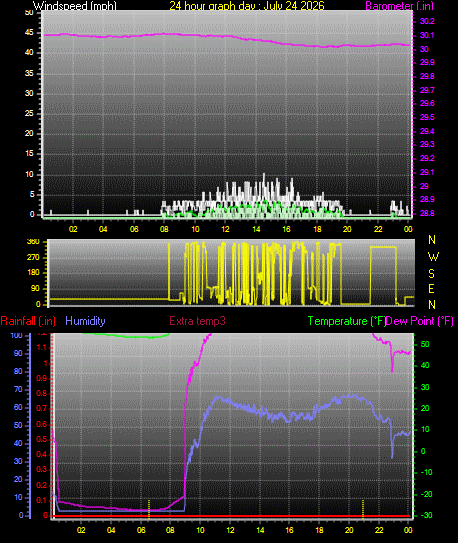Click the sunrise dotted marker in bottom chart
Screen dimensions: 458x543
(x=149, y=509)
